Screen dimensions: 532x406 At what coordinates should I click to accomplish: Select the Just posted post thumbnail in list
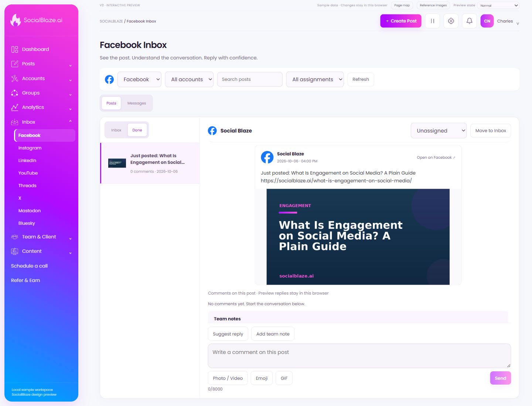coord(117,163)
